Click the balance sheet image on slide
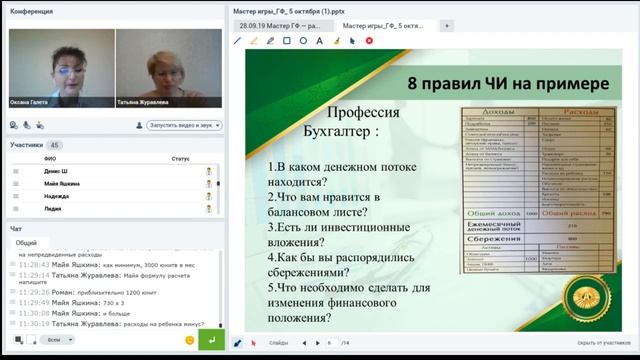640x360 pixels. pos(538,190)
